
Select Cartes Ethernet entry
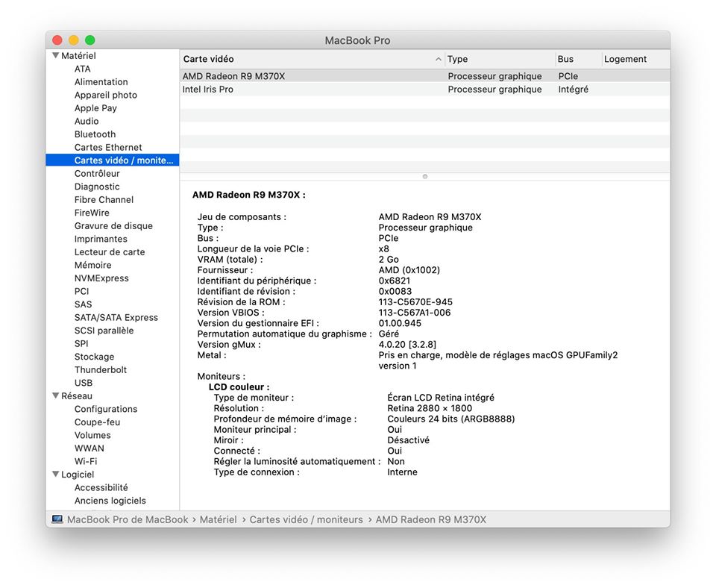pos(108,147)
